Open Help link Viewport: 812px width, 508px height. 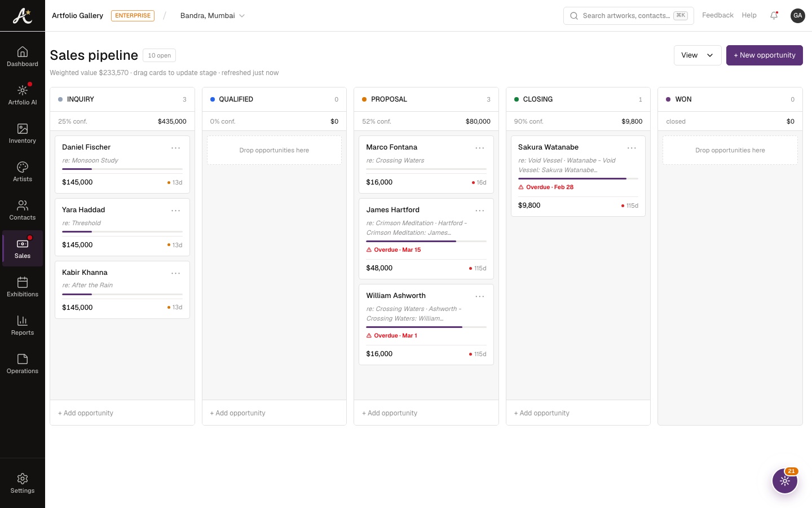(749, 15)
